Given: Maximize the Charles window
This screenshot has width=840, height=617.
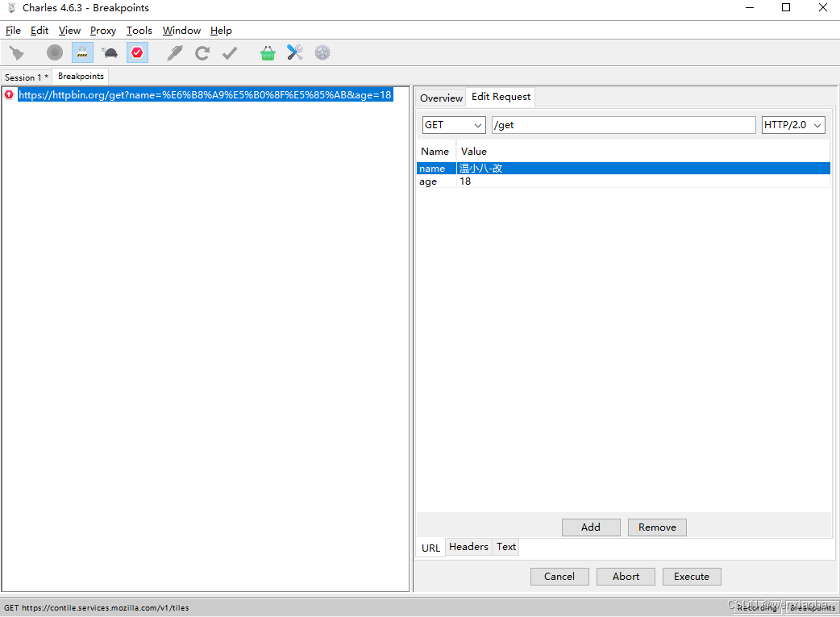Looking at the screenshot, I should [x=786, y=7].
